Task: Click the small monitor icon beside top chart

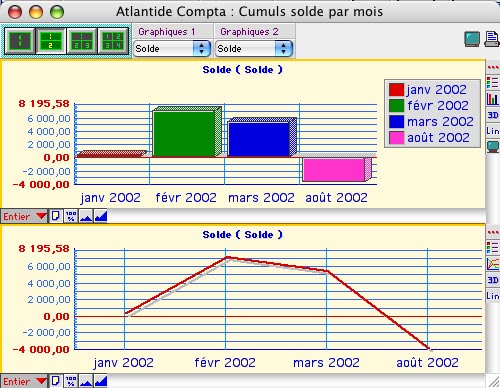Action: [x=493, y=146]
